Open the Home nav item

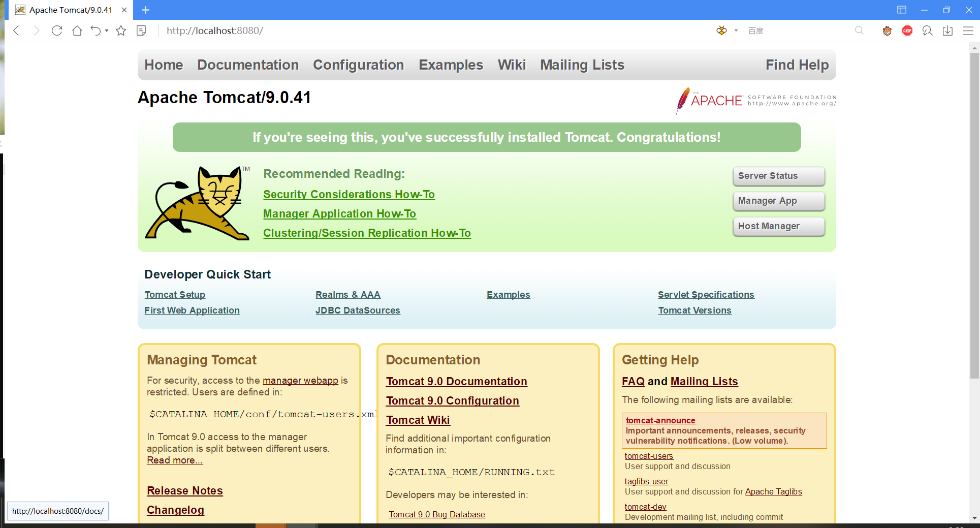164,65
